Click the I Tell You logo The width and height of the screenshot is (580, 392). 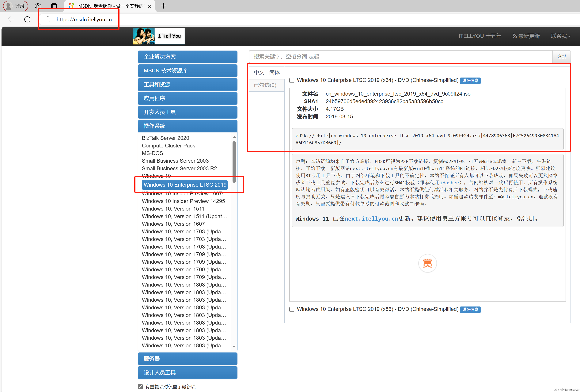point(159,36)
